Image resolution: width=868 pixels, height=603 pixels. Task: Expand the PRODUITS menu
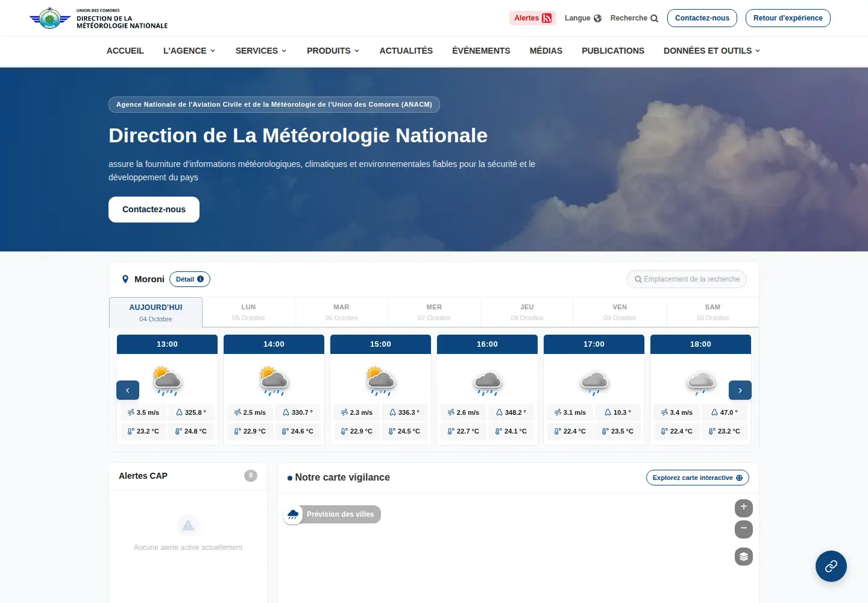pos(333,51)
